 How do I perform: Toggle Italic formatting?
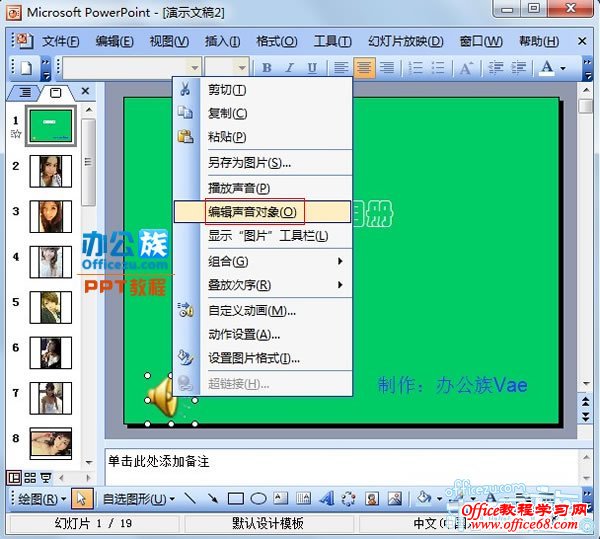pyautogui.click(x=290, y=68)
